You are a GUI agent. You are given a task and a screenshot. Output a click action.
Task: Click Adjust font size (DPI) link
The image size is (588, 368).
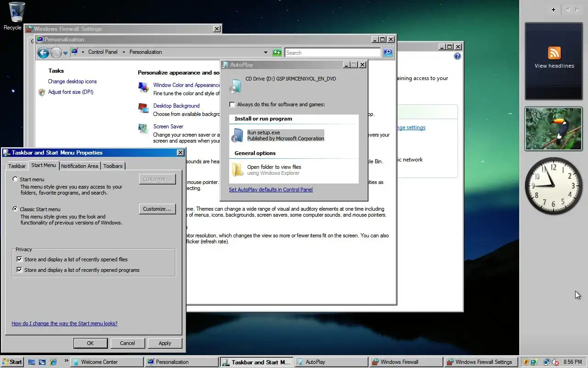pyautogui.click(x=71, y=92)
